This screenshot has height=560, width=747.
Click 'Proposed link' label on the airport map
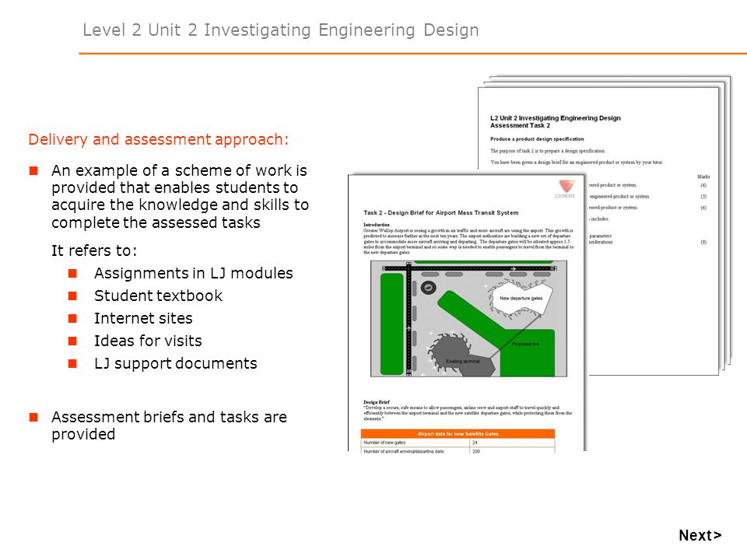click(525, 344)
